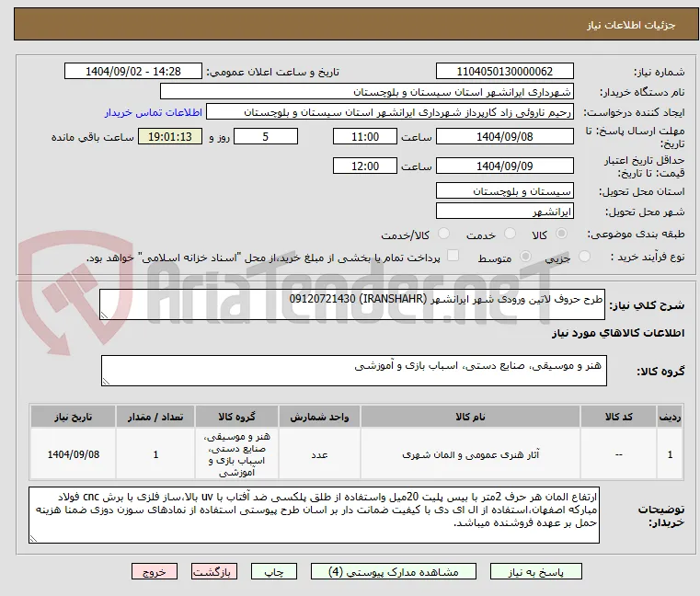Select the خدمت radio button
Image resolution: width=700 pixels, height=596 pixels.
(x=510, y=234)
